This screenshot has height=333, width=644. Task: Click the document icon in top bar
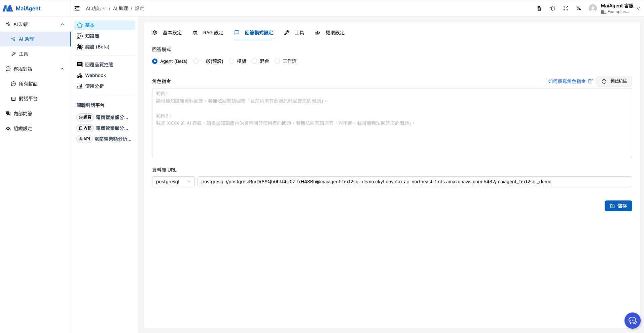[x=539, y=8]
